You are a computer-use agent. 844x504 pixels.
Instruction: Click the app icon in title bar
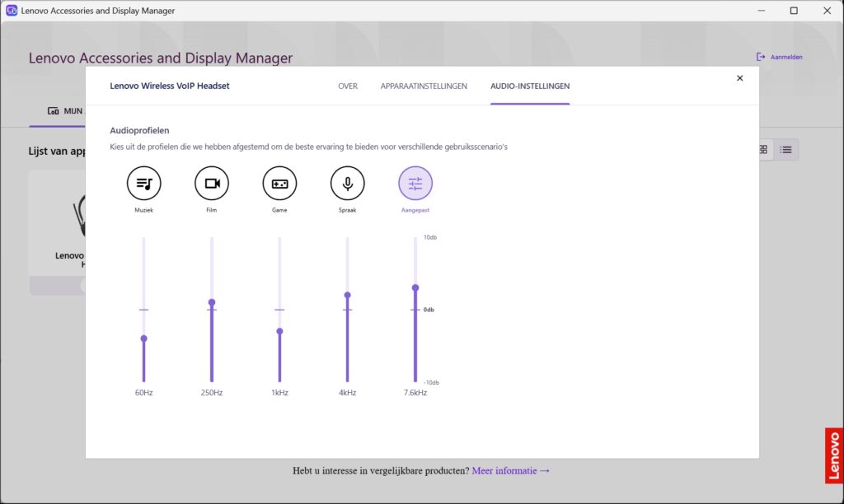(12, 11)
